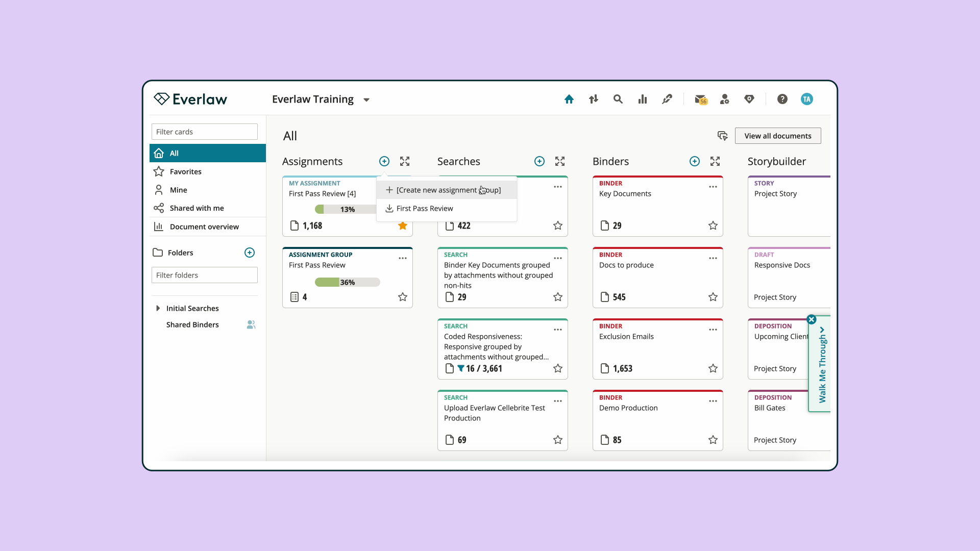The height and width of the screenshot is (551, 980).
Task: Click the analytics bar chart icon
Action: tap(642, 99)
